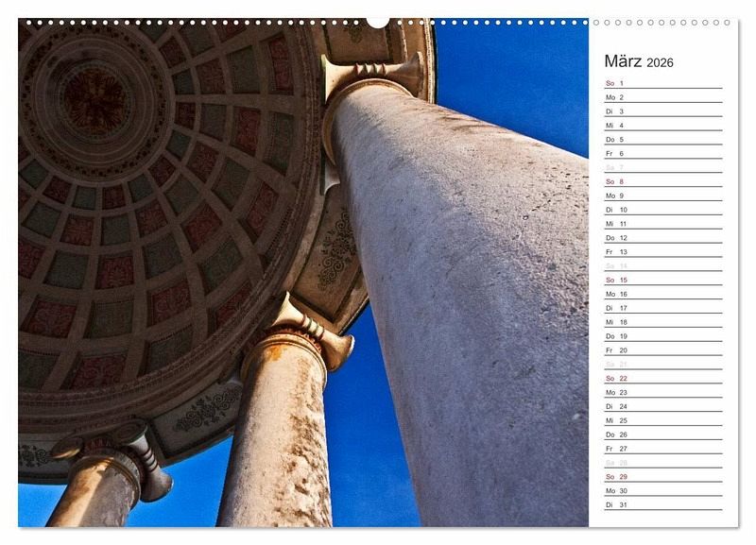Select the 'Di 3' date row
This screenshot has height=545, width=756.
(x=663, y=111)
